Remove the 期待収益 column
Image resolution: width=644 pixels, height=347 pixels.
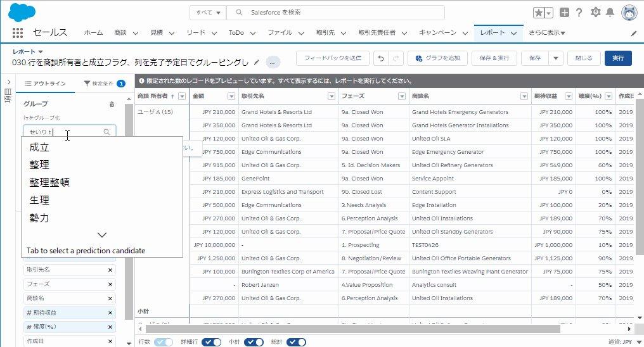tap(110, 313)
